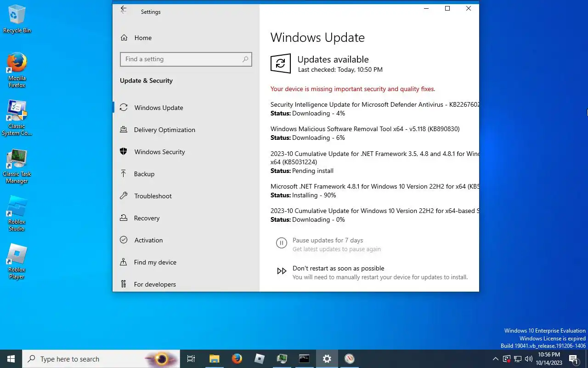Click the Malicious Software Removal Tool entry
This screenshot has width=588, height=368.
click(365, 133)
